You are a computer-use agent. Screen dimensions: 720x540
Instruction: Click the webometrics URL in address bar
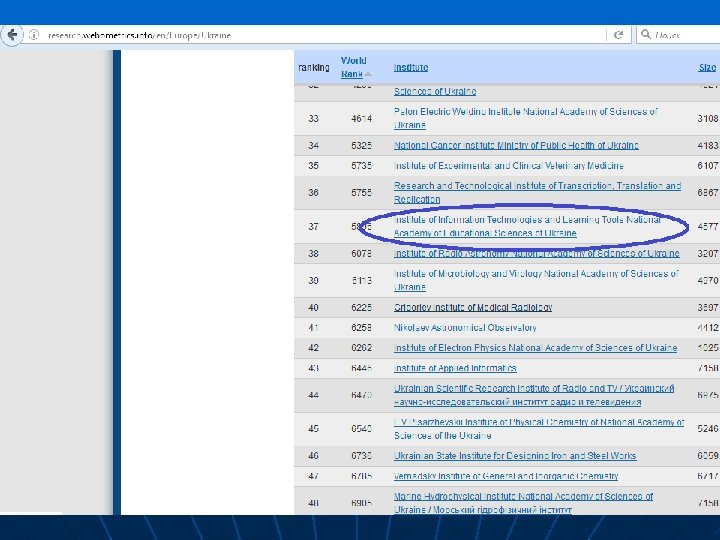(x=139, y=35)
